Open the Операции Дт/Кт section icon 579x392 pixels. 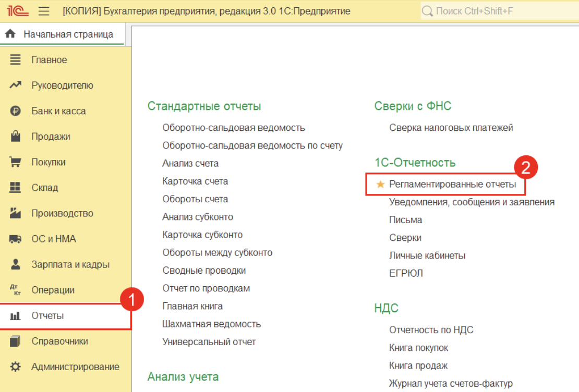click(14, 289)
